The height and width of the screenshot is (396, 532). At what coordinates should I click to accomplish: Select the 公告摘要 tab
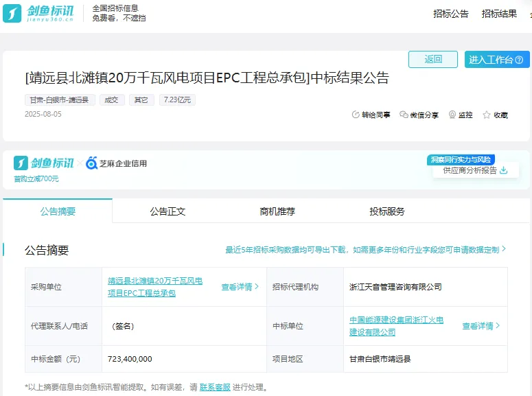(x=58, y=211)
